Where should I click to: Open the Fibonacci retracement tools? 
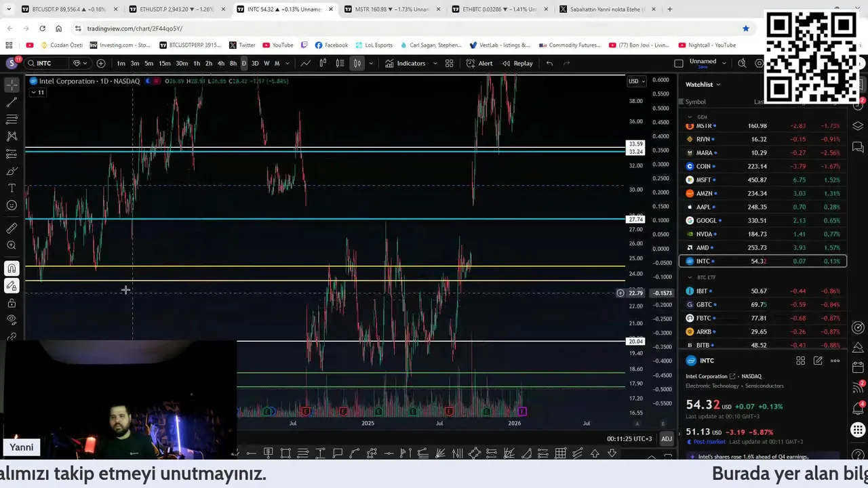pos(12,119)
